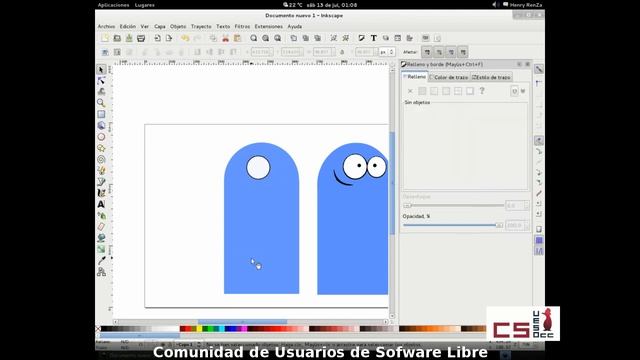Click the Group objects icon
The width and height of the screenshot is (640, 360).
tap(333, 38)
